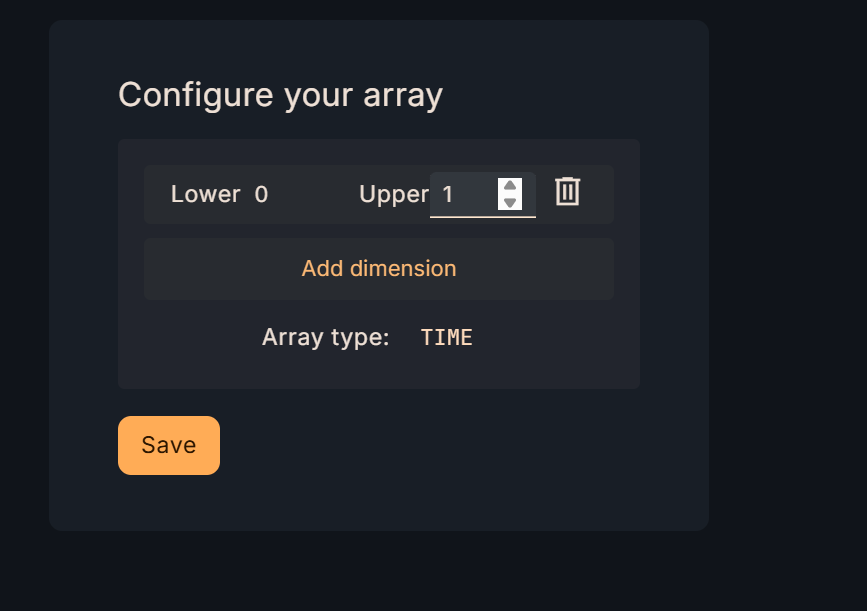Click the Array type label
Viewport: 867px width, 611px height.
pos(325,337)
